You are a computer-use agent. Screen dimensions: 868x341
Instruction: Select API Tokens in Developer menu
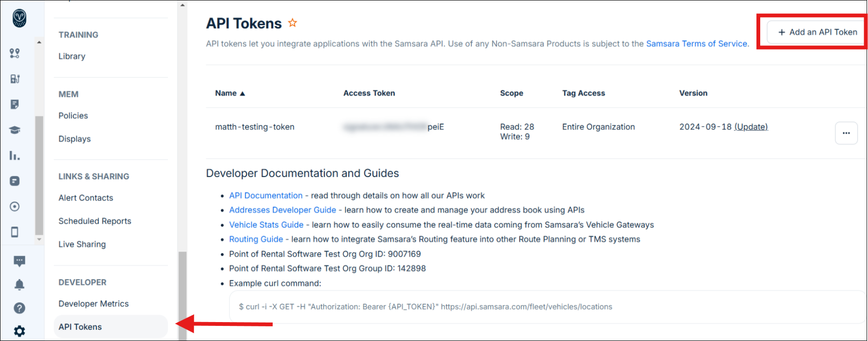click(80, 327)
